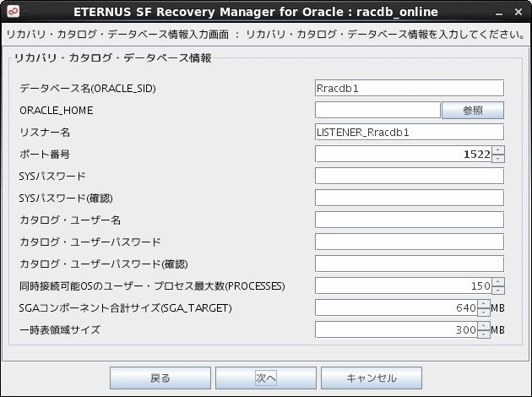
Task: Focus the リスナー名 field
Action: [410, 132]
